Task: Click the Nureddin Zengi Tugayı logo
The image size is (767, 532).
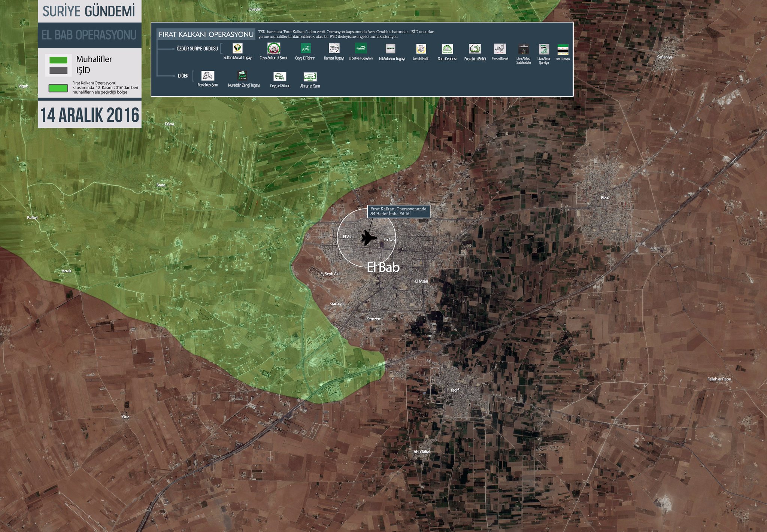Action: [x=243, y=76]
